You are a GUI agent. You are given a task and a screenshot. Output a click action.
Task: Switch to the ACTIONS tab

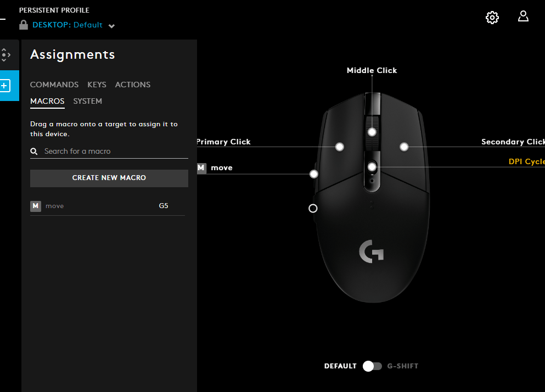133,85
